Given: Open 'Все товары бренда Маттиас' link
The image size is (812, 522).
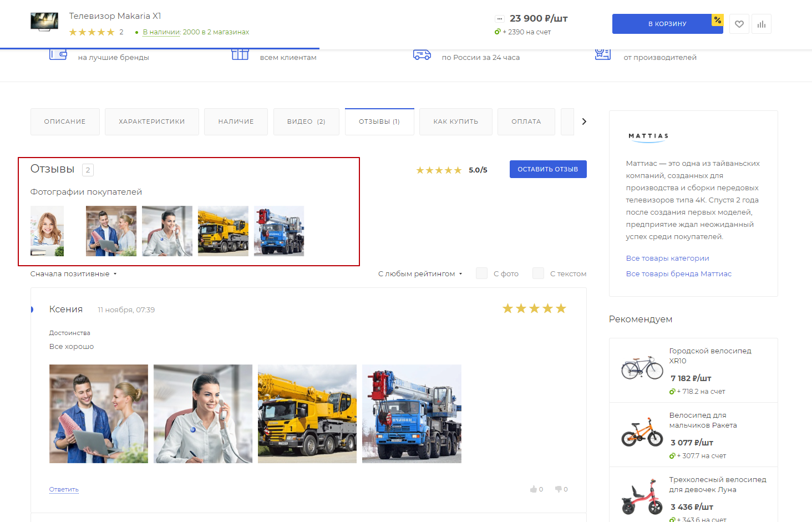Looking at the screenshot, I should pos(678,273).
